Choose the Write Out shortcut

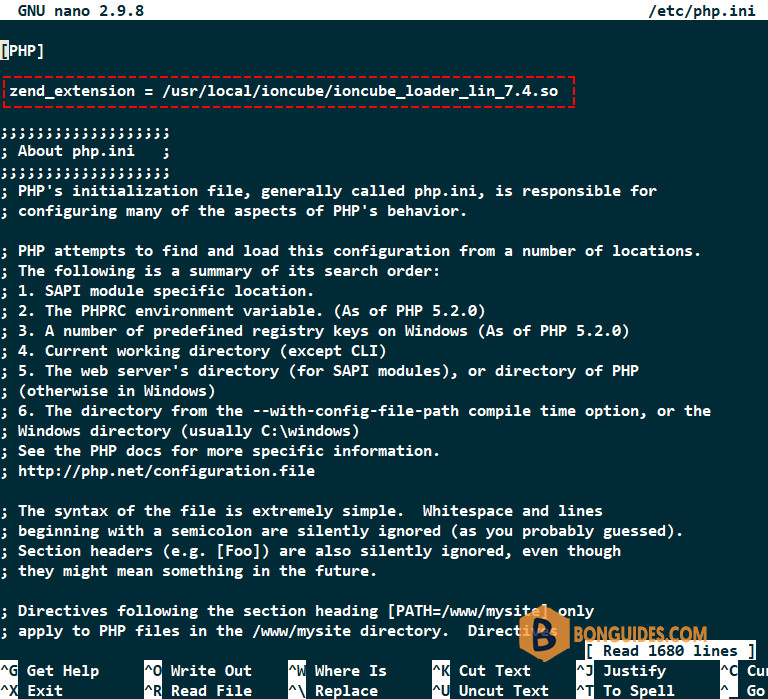click(x=198, y=671)
